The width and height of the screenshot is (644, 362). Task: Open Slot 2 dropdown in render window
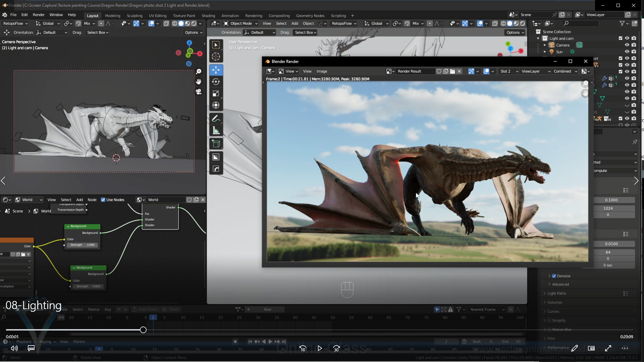pyautogui.click(x=509, y=71)
